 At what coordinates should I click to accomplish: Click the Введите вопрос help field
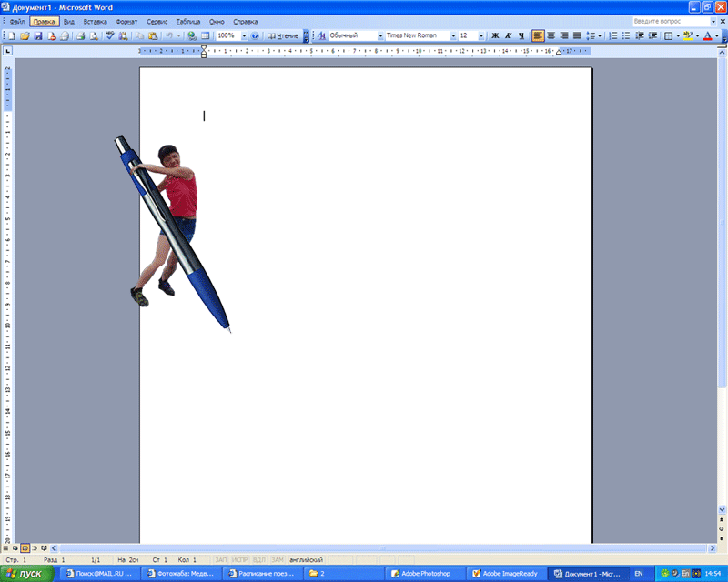672,21
